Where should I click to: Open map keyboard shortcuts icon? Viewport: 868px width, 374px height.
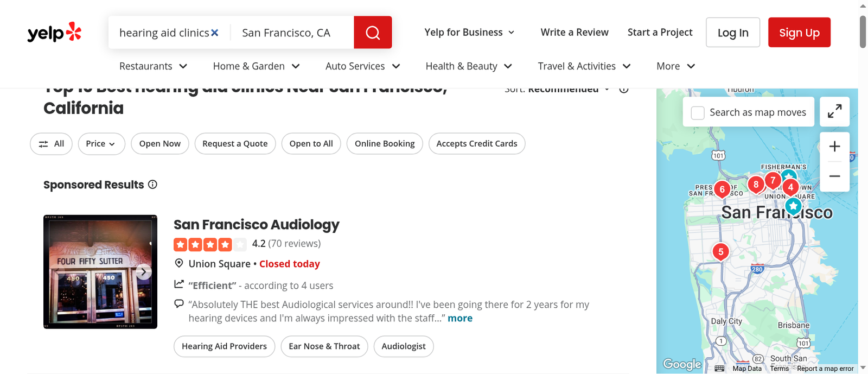tap(719, 369)
